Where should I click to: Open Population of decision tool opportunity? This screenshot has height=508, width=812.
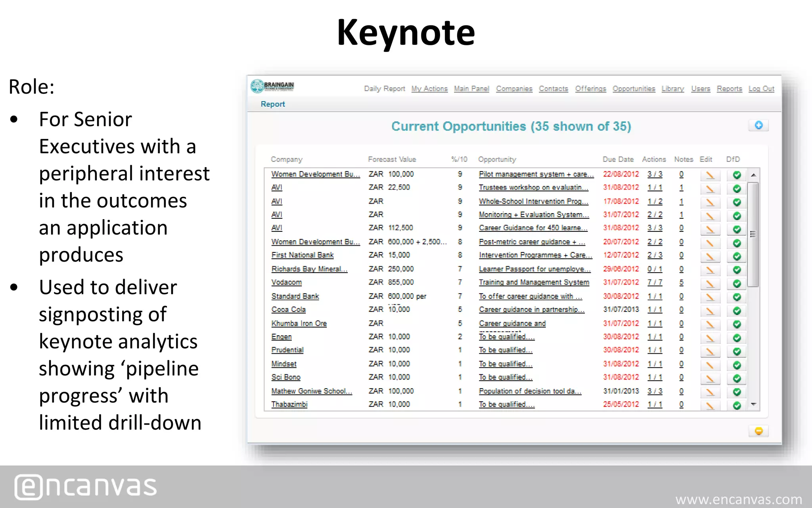pos(530,391)
